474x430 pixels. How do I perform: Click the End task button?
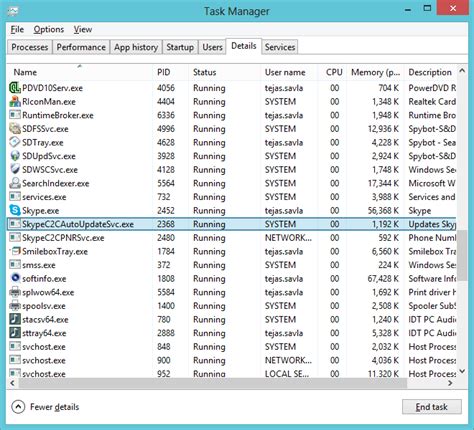coord(432,407)
